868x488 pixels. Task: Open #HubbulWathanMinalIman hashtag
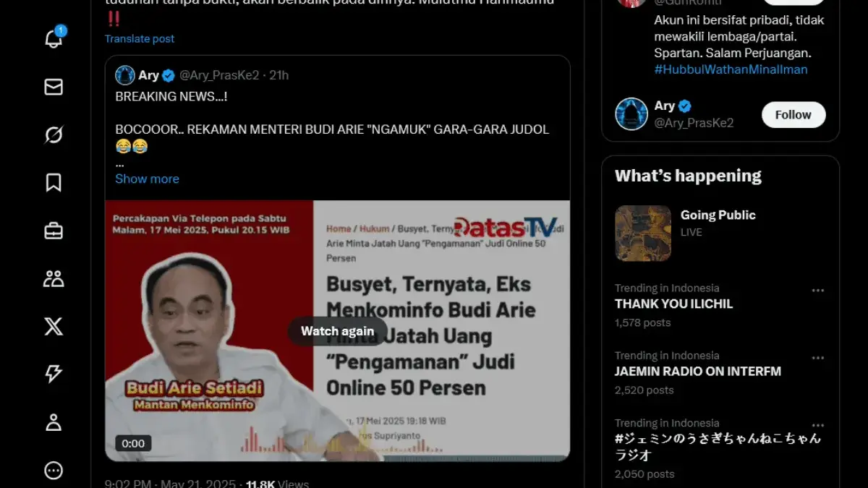point(731,69)
